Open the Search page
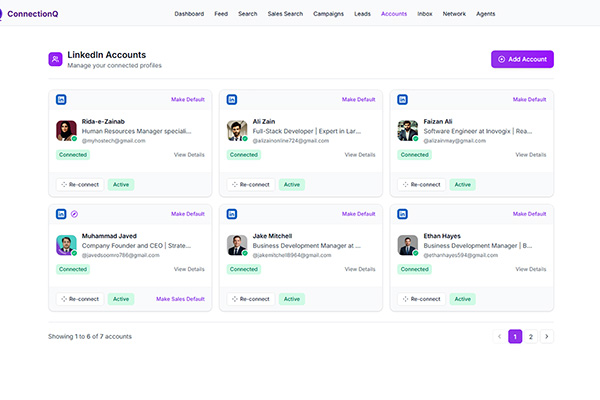Image resolution: width=600 pixels, height=400 pixels. [248, 14]
